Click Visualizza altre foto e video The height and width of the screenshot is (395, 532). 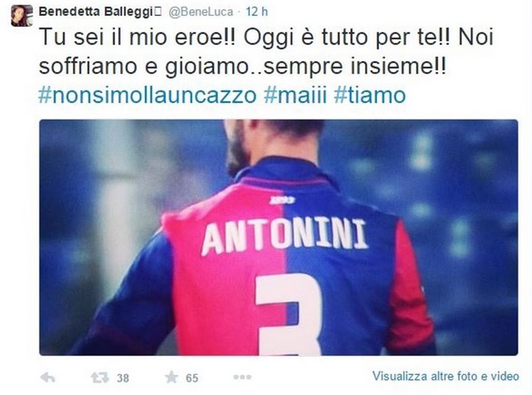coord(446,376)
